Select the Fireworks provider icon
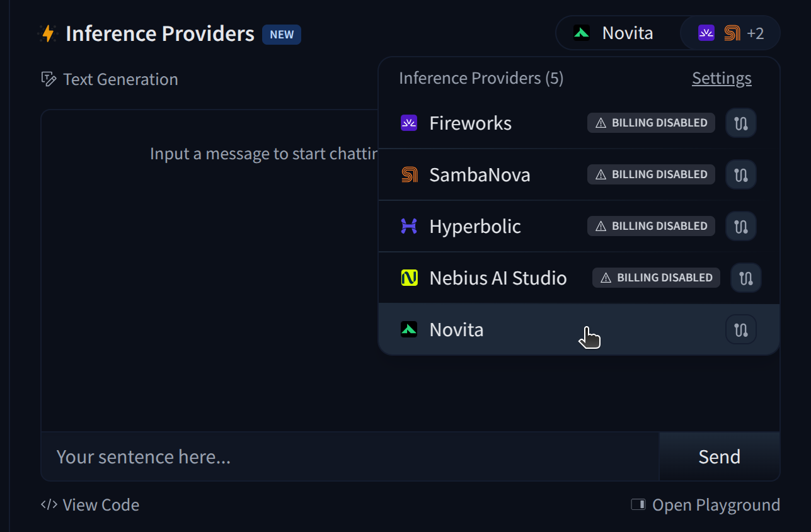811x532 pixels. (x=408, y=123)
